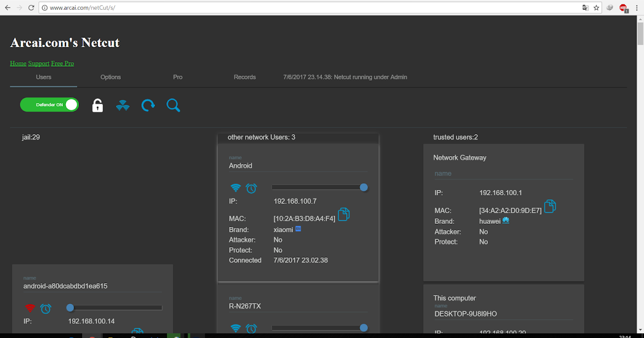Screen dimensions: 644x338
Task: Click speed slider on android-a80dcabdbd1ea615 card
Action: [x=115, y=307]
